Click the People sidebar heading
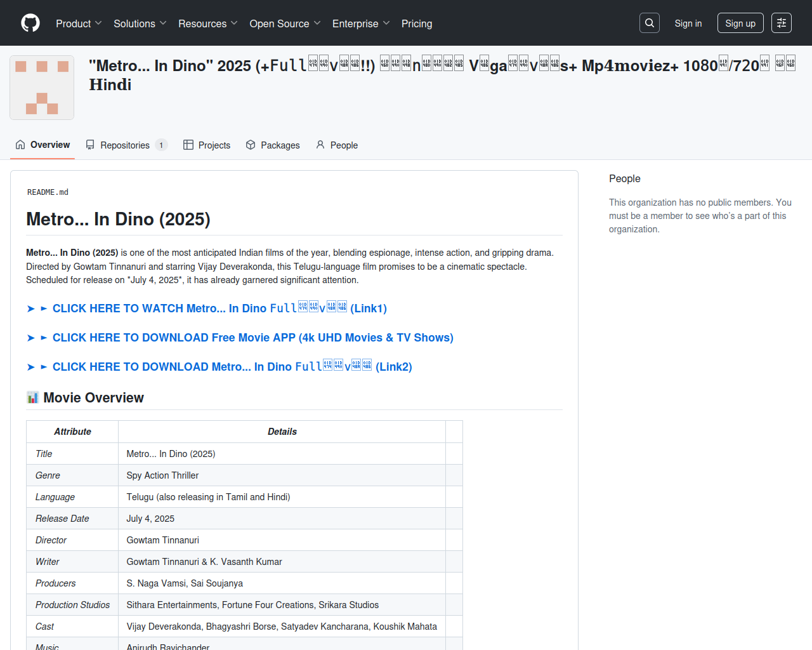This screenshot has width=812, height=650. [625, 179]
